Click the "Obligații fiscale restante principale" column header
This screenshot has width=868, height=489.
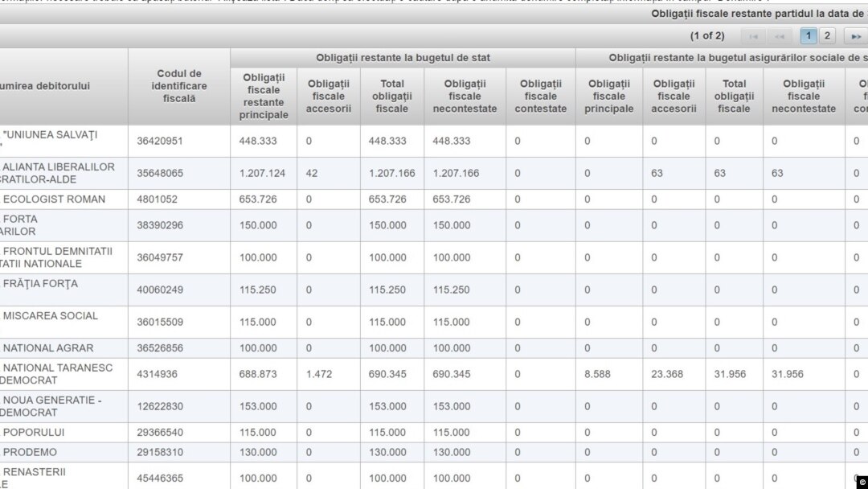point(264,97)
